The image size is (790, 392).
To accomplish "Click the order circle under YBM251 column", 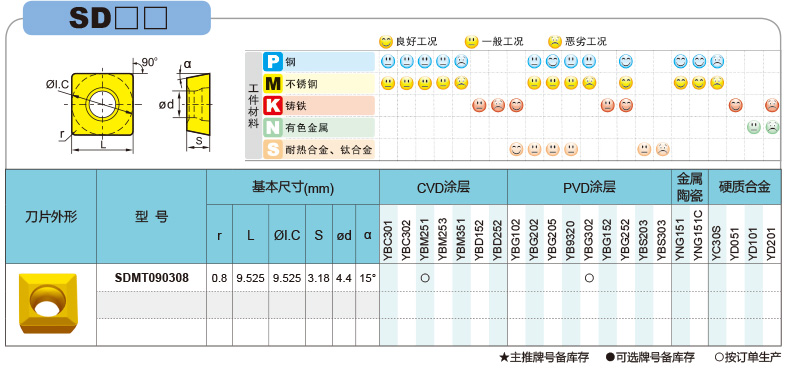I will [425, 278].
